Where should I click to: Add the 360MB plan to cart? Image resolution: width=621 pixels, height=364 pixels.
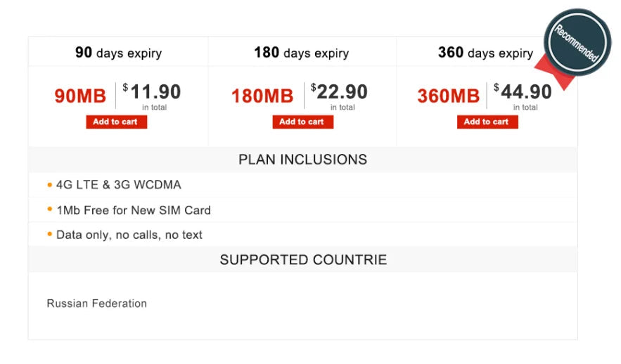[487, 122]
